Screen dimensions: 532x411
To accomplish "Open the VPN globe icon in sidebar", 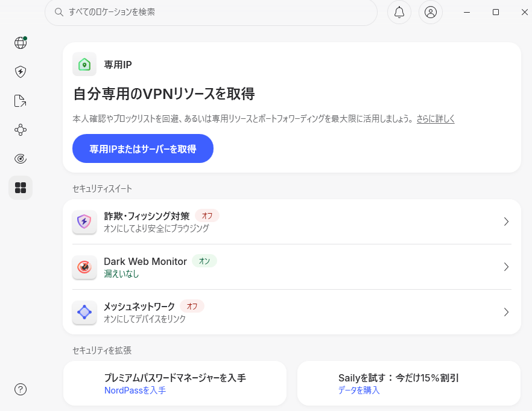I will pos(21,43).
